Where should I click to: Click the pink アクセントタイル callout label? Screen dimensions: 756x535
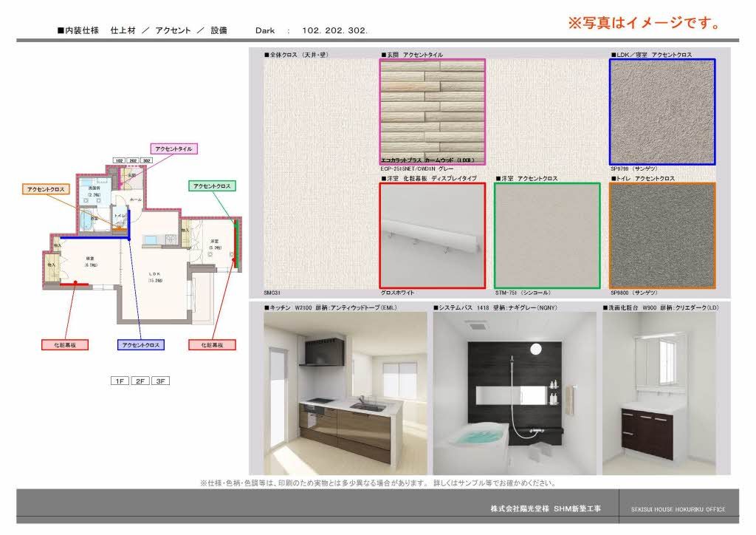[173, 149]
